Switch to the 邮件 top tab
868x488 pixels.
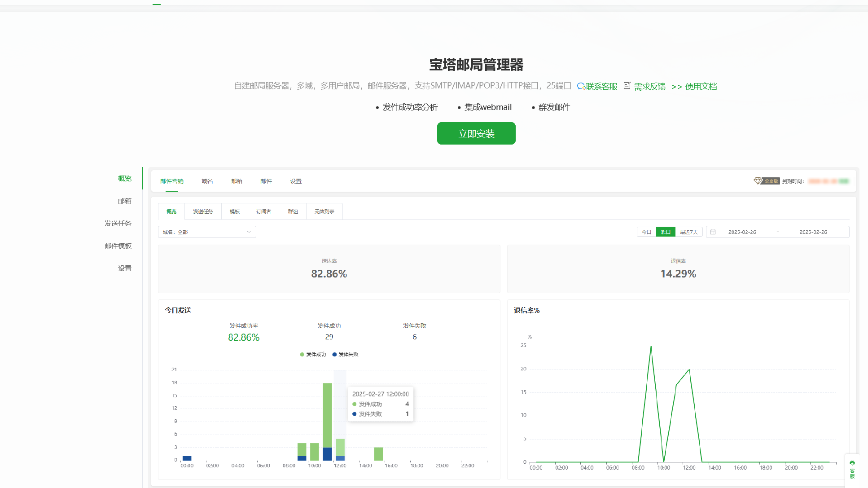tap(266, 181)
